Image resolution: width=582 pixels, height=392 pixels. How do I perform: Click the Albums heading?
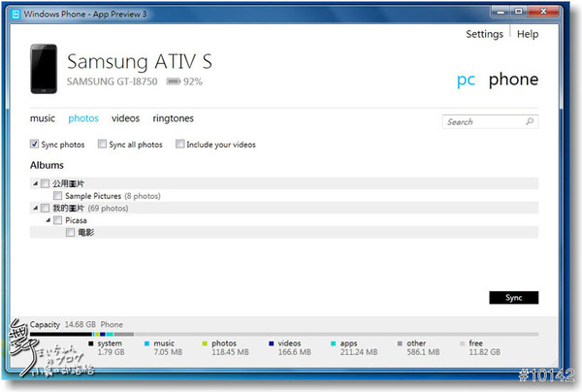[x=47, y=165]
